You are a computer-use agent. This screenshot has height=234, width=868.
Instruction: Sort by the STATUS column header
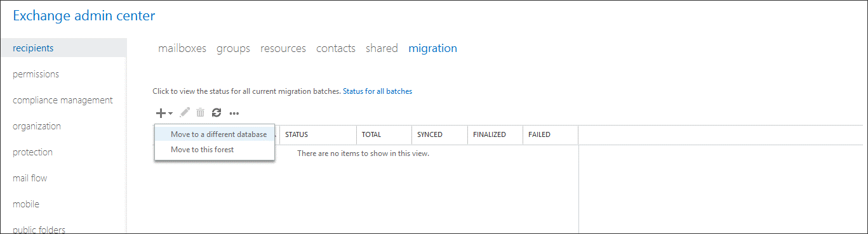(318, 134)
